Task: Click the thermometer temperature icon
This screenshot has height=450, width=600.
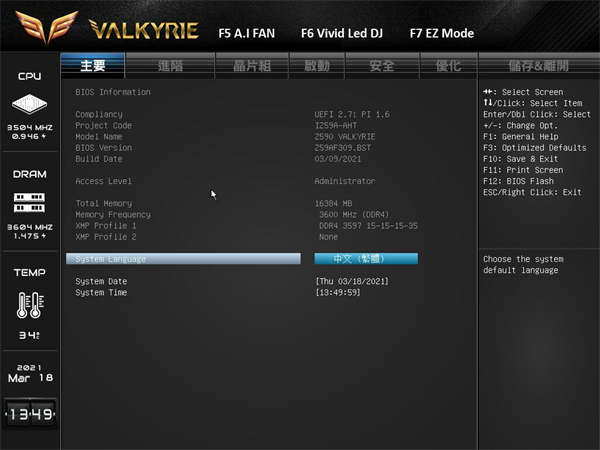Action: point(30,305)
